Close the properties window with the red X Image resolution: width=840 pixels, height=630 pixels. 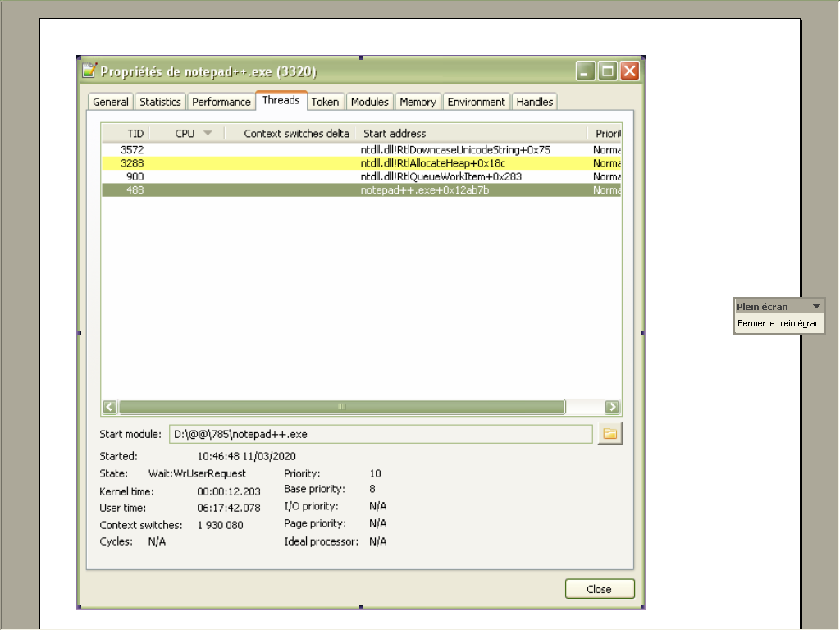(629, 71)
